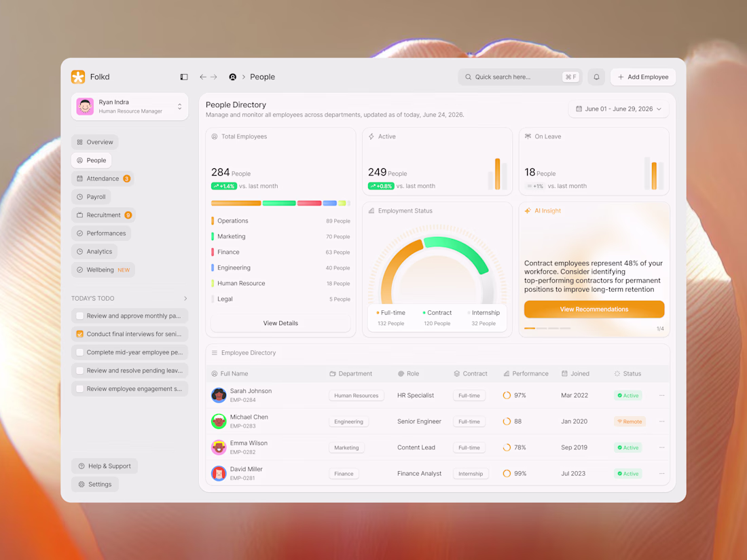The height and width of the screenshot is (560, 747).
Task: Sort by Department column header
Action: click(x=350, y=374)
